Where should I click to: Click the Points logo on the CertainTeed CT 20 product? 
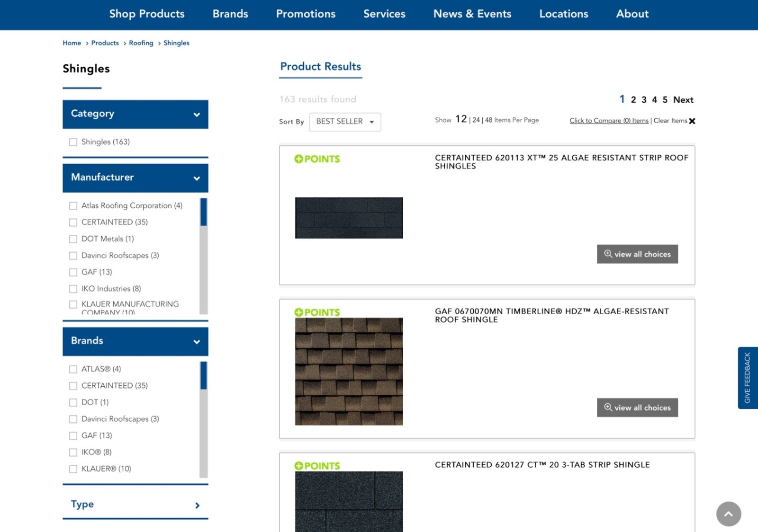317,466
